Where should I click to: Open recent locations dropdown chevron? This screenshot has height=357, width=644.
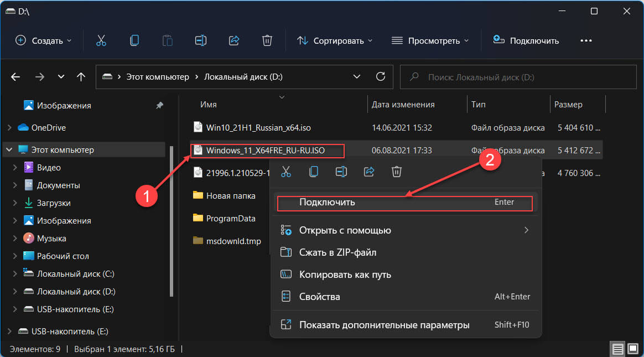[x=61, y=77]
